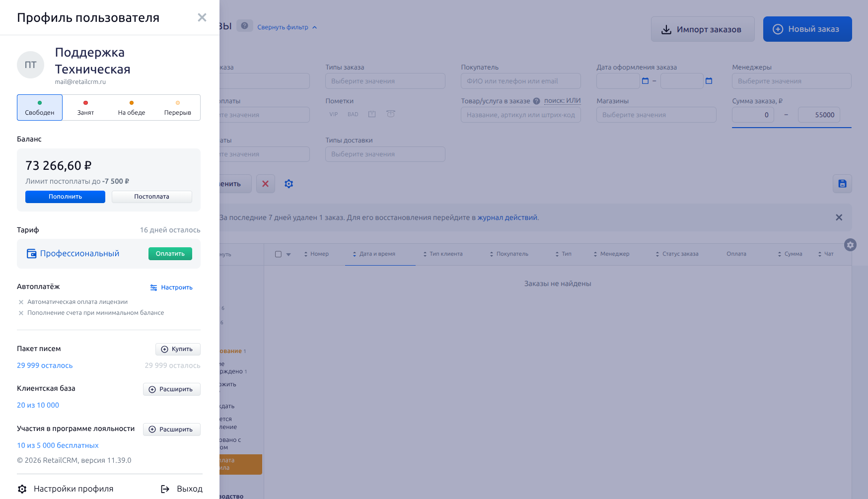Screen dimensions: 868x499
Task: Open the Менеджеры dropdown
Action: pyautogui.click(x=792, y=81)
